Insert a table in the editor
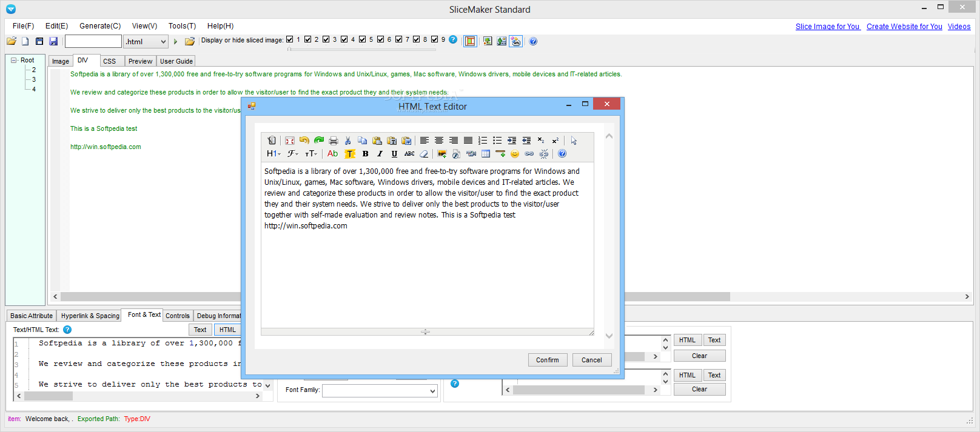980x432 pixels. click(x=486, y=154)
